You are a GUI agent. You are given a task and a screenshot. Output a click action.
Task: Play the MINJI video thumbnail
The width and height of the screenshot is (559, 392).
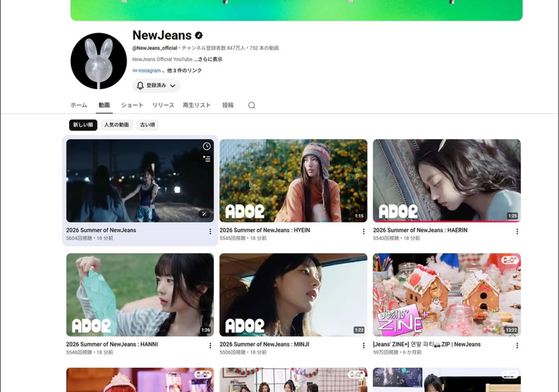(x=293, y=295)
